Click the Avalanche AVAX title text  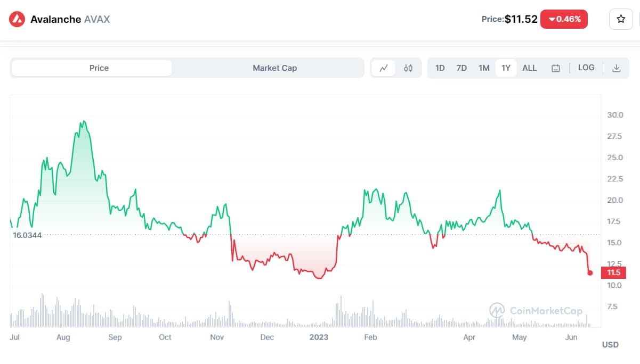pyautogui.click(x=70, y=19)
